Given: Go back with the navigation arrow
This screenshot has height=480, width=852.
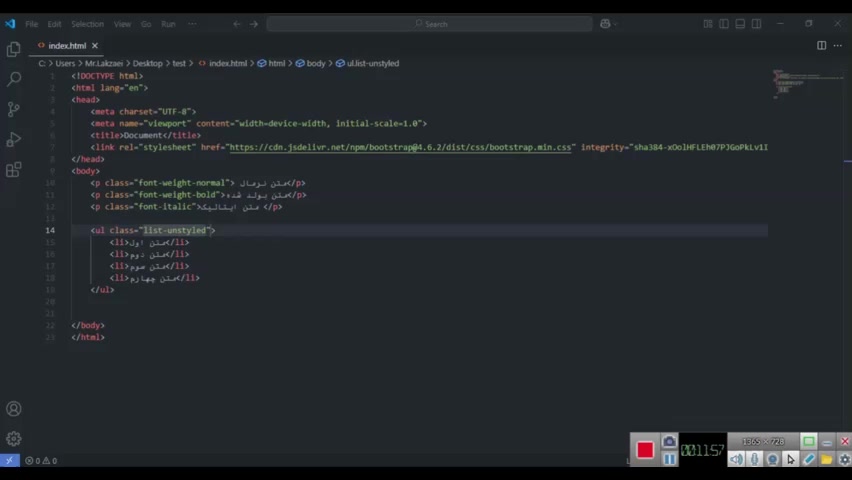Looking at the screenshot, I should 236,24.
